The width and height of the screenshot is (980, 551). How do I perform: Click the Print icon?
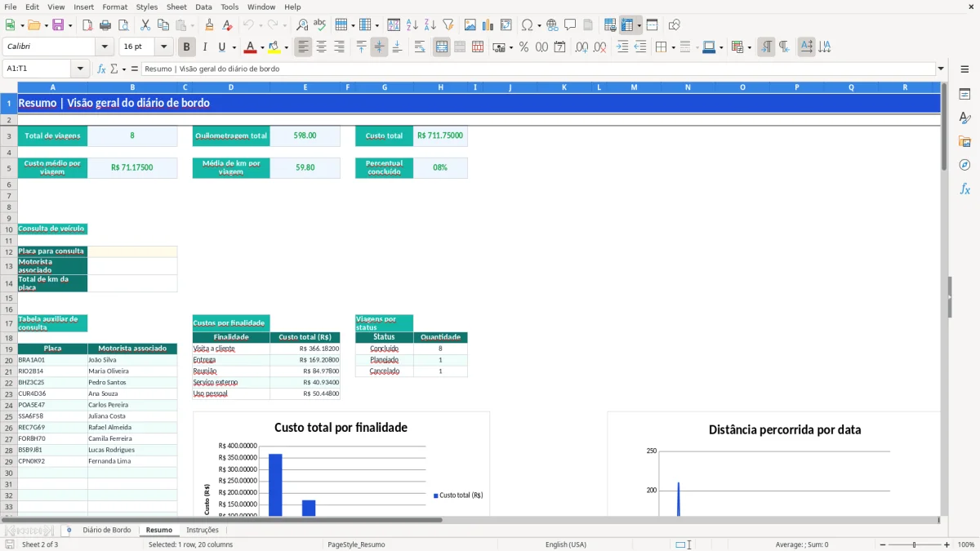[x=105, y=25]
